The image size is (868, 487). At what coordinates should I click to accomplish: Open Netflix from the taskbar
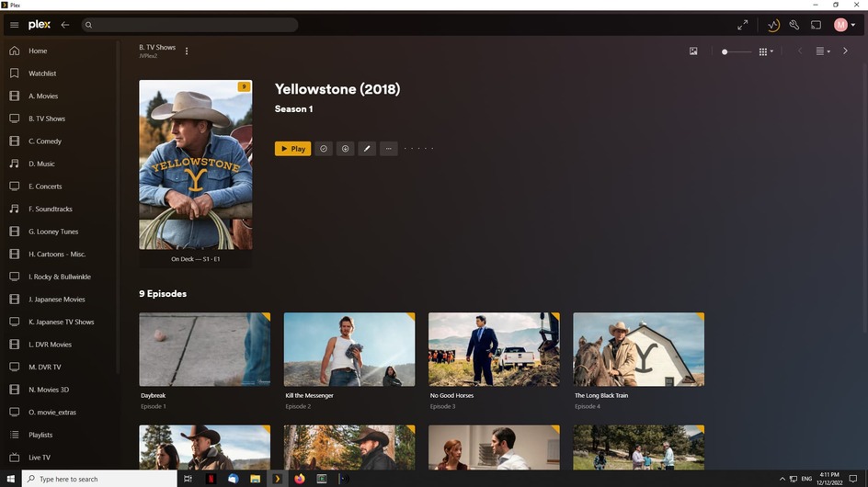[211, 479]
